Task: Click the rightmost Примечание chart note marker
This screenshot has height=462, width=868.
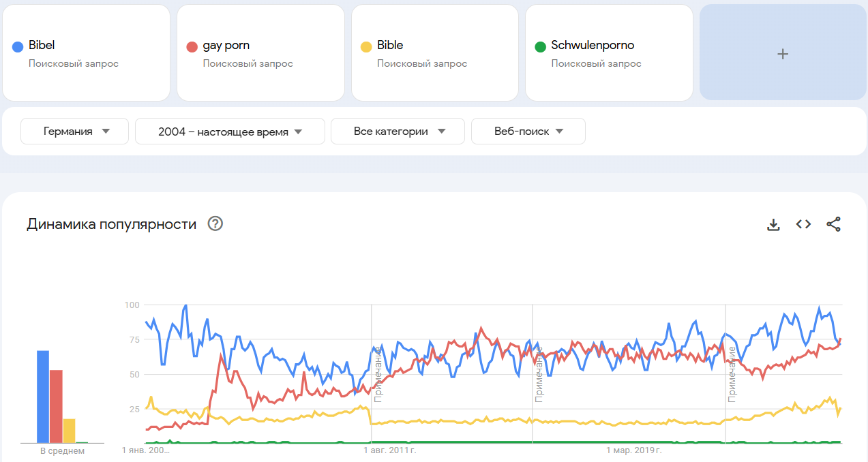Action: point(732,374)
